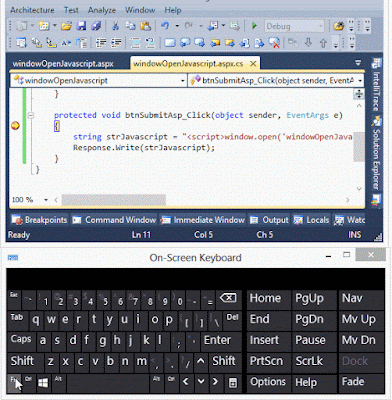This screenshot has height=400, width=392.
Task: Click the green Start Debugging arrow
Action: 254,26
